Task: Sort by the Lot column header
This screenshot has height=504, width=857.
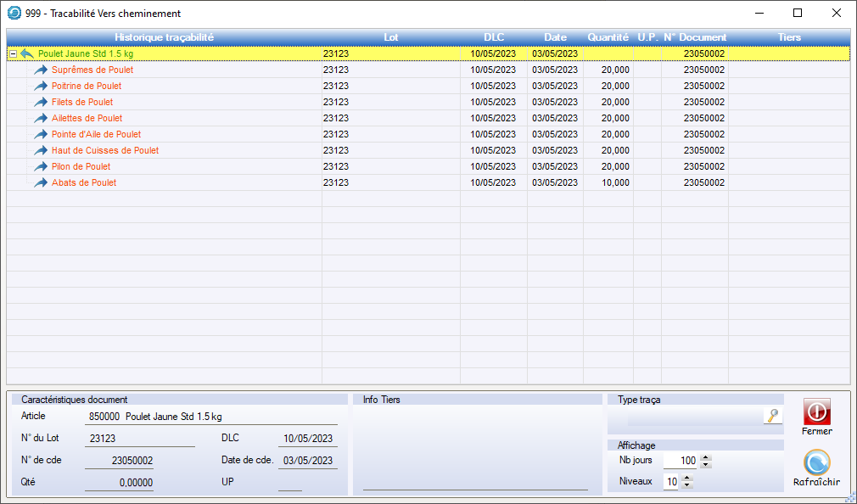Action: tap(390, 37)
